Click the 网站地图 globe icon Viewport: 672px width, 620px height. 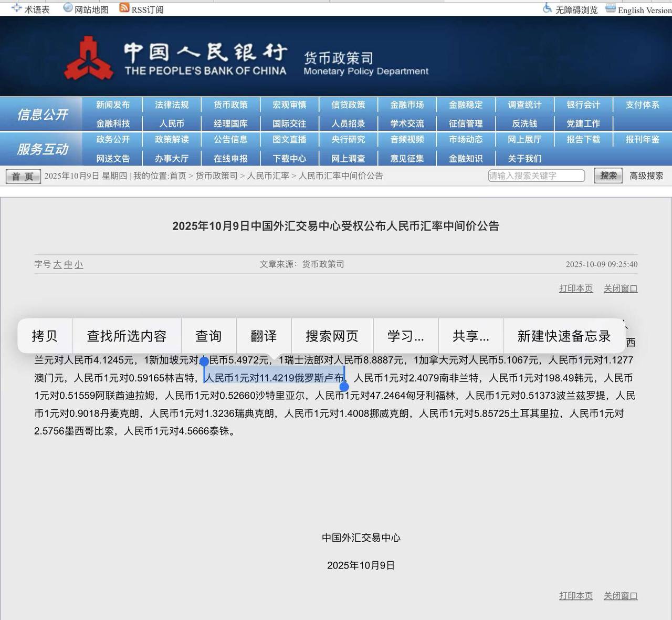pyautogui.click(x=68, y=7)
